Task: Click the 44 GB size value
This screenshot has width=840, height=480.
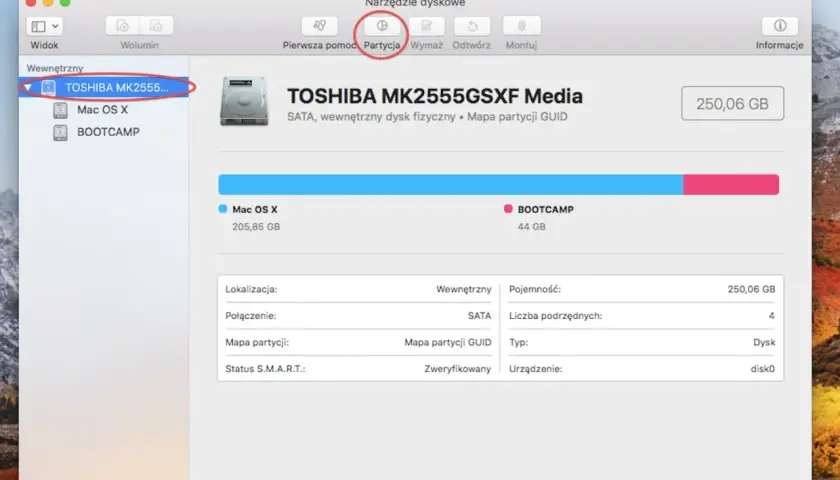Action: point(531,227)
